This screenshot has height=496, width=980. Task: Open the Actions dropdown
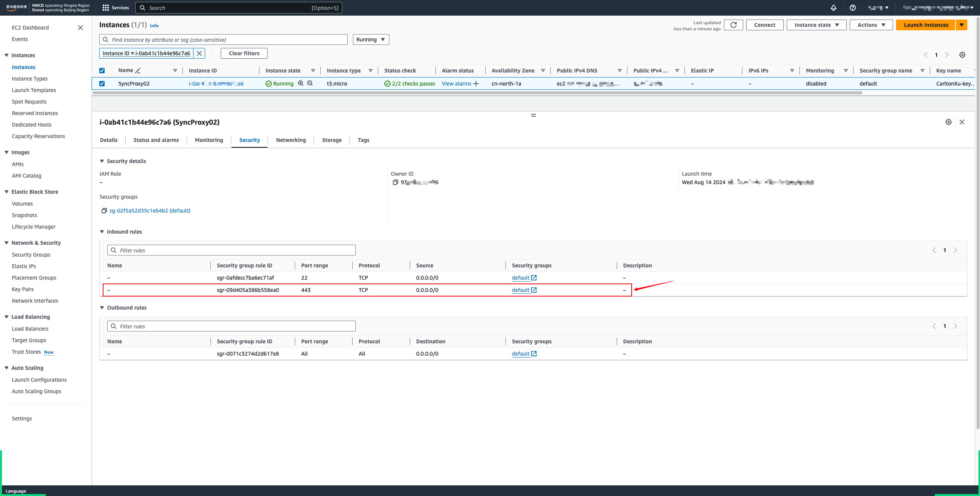click(871, 25)
